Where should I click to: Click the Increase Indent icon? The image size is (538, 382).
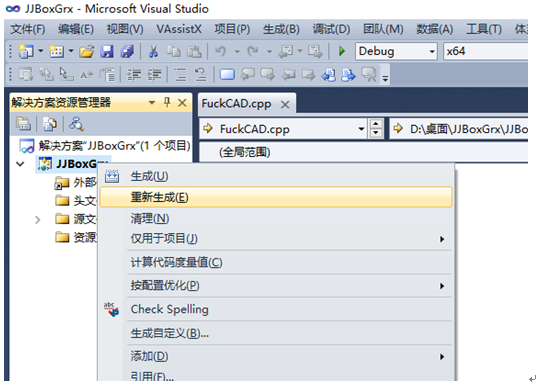[x=154, y=74]
